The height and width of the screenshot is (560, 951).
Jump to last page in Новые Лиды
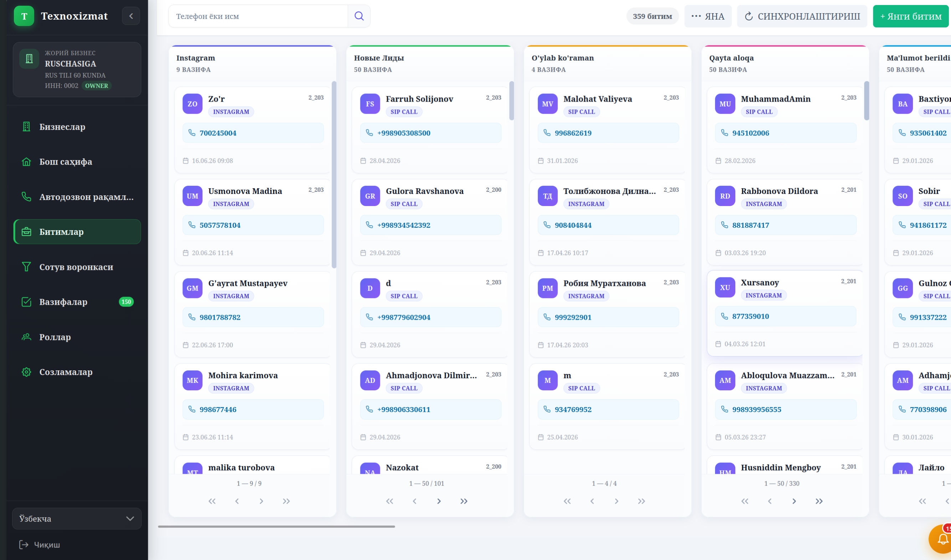click(464, 501)
